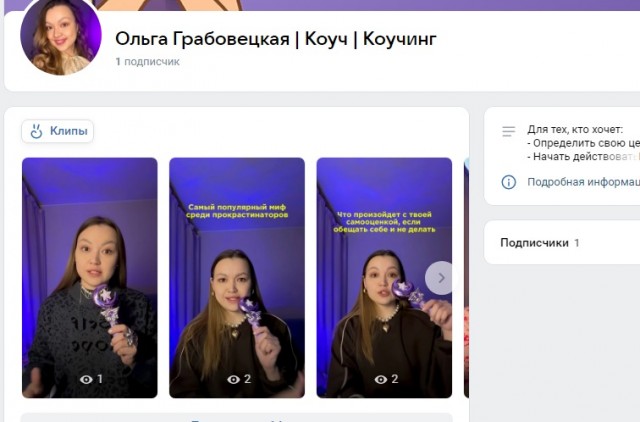The image size is (640, 422).
Task: Open the 1 подписчик subscriber count
Action: [147, 62]
